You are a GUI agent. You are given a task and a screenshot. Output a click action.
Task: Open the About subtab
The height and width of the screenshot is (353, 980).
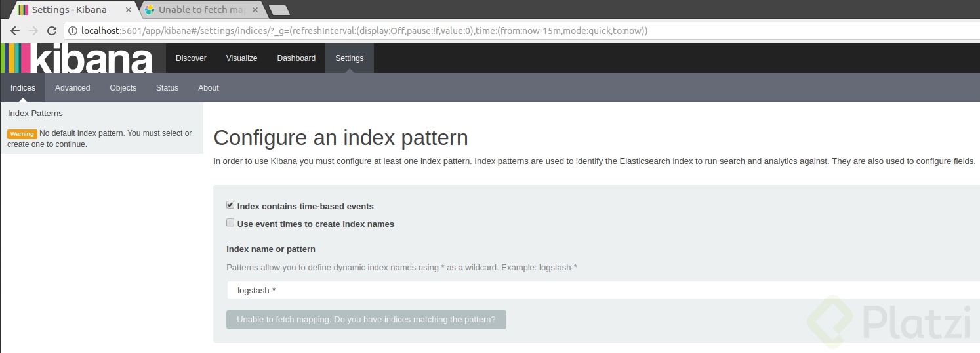(x=209, y=88)
